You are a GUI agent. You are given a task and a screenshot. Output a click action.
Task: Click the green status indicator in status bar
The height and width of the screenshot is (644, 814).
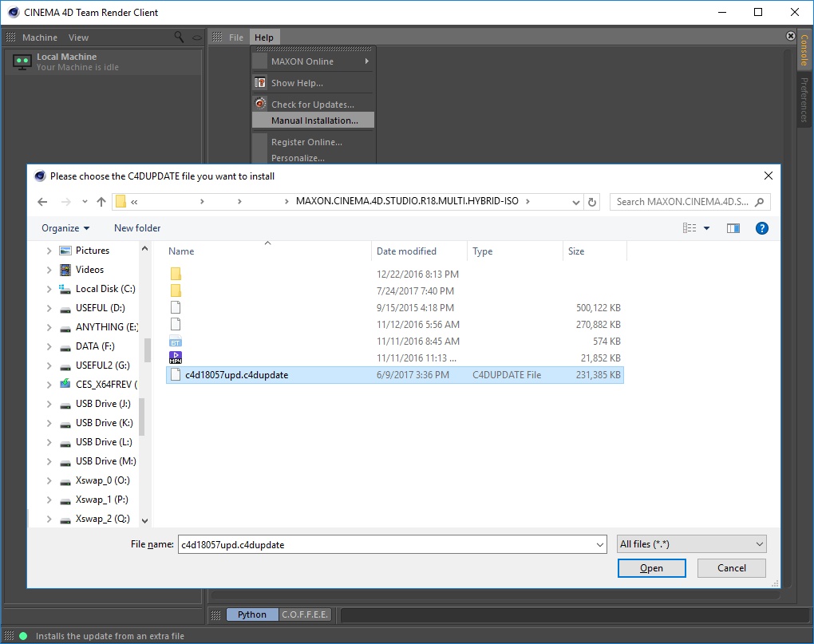coord(23,636)
